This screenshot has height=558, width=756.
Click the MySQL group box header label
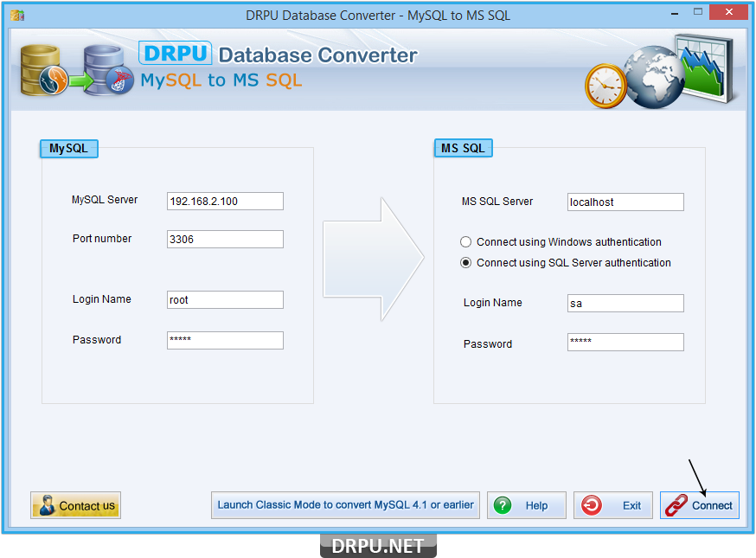coord(69,149)
